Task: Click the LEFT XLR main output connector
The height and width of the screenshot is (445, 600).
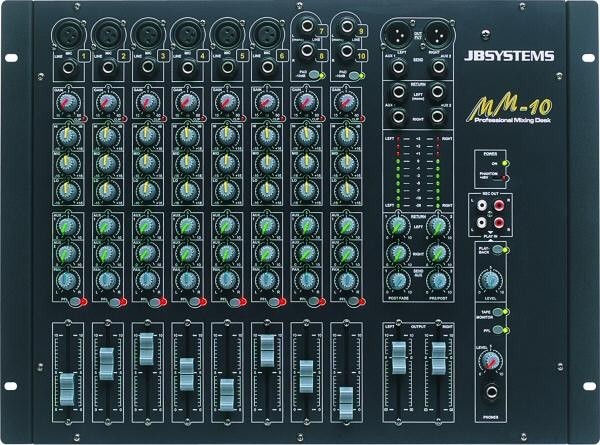Action: [396, 35]
